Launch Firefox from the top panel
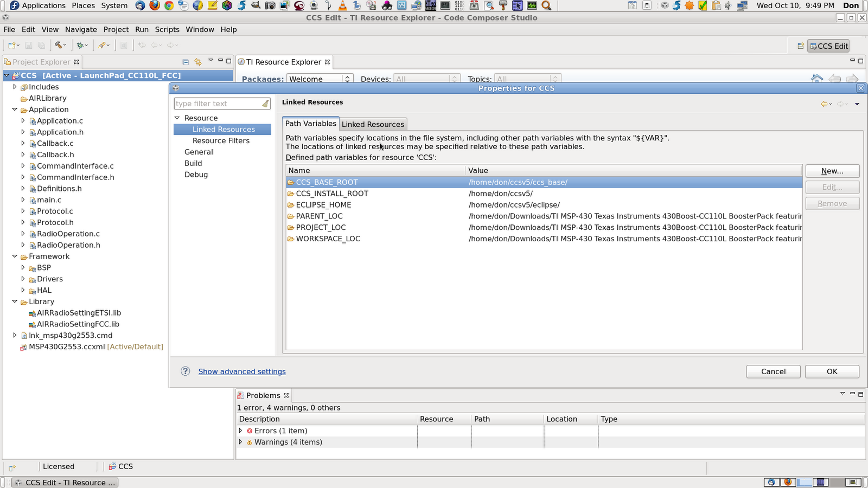This screenshot has width=868, height=488. pos(155,5)
